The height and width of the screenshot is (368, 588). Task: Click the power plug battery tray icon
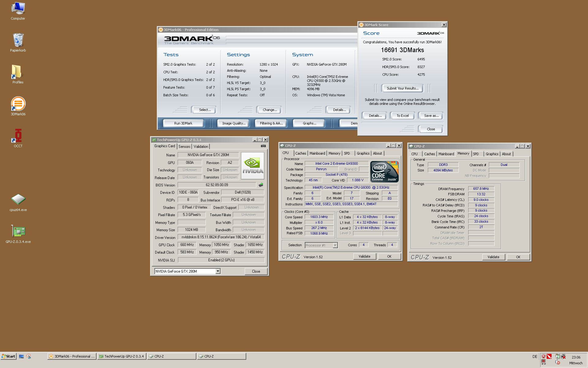[558, 356]
